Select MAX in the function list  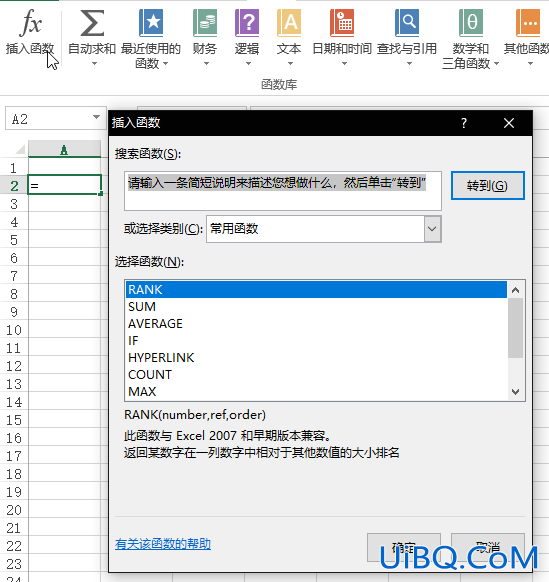pos(316,392)
